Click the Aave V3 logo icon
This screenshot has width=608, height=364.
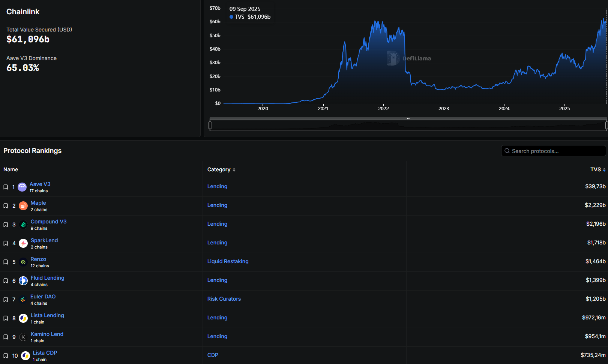point(22,187)
